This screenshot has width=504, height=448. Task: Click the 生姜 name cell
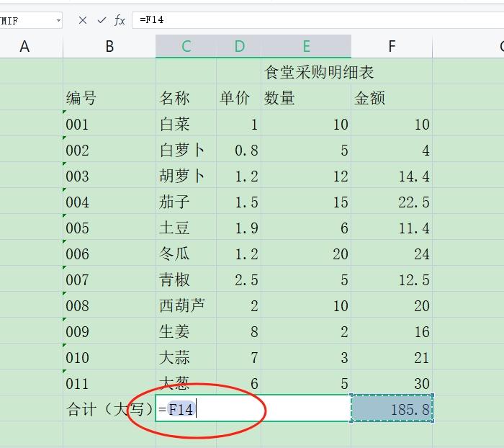pos(186,331)
